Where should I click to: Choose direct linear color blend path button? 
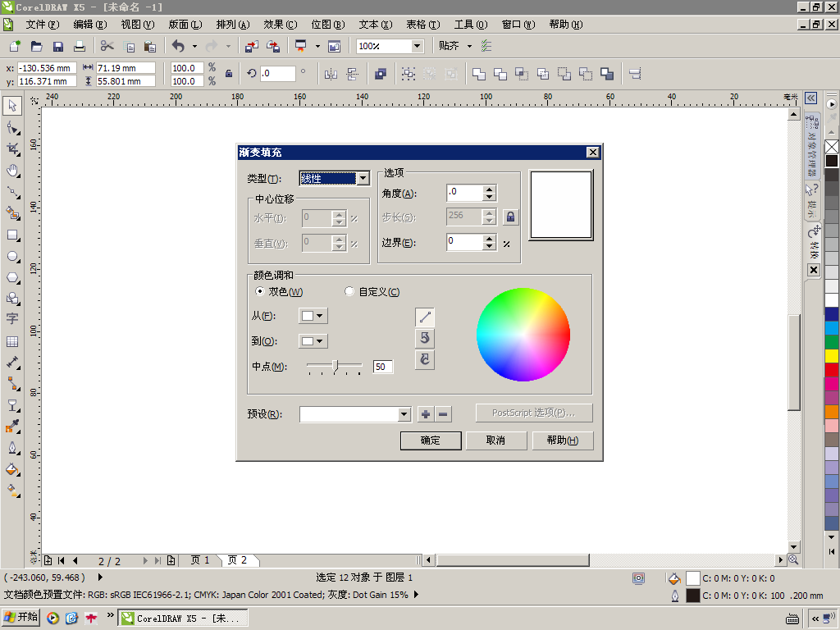[425, 317]
